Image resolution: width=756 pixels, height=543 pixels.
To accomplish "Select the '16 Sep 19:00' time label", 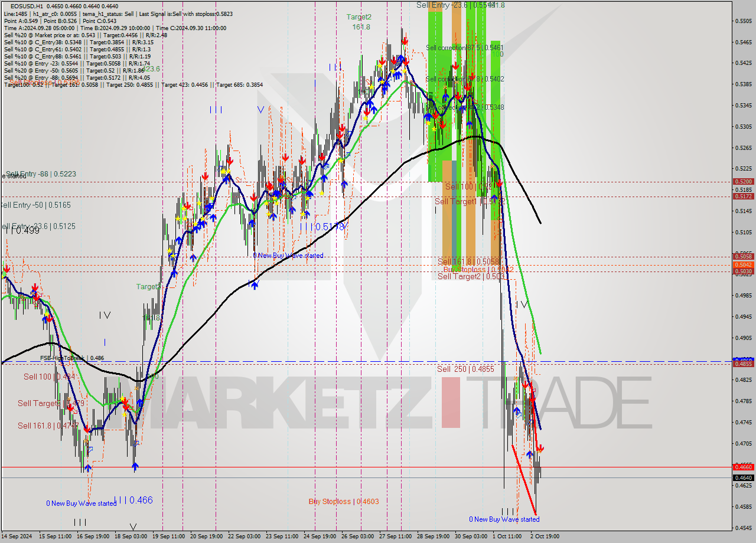I will pos(94,537).
